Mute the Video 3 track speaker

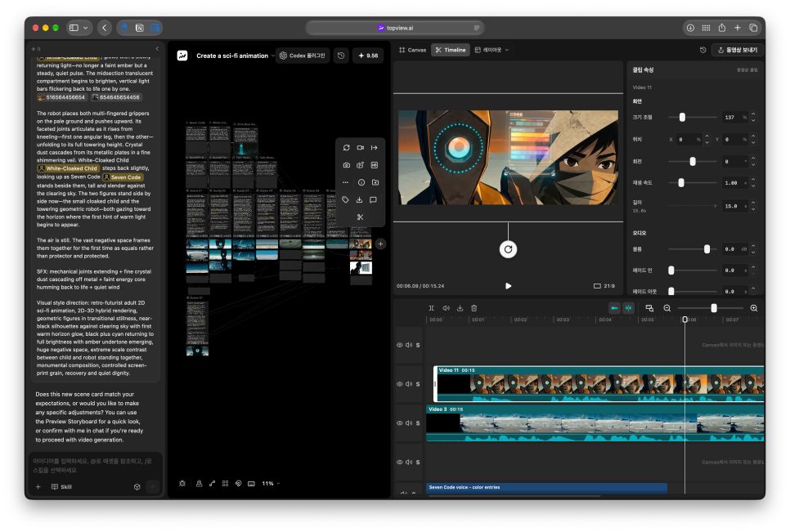(x=409, y=422)
